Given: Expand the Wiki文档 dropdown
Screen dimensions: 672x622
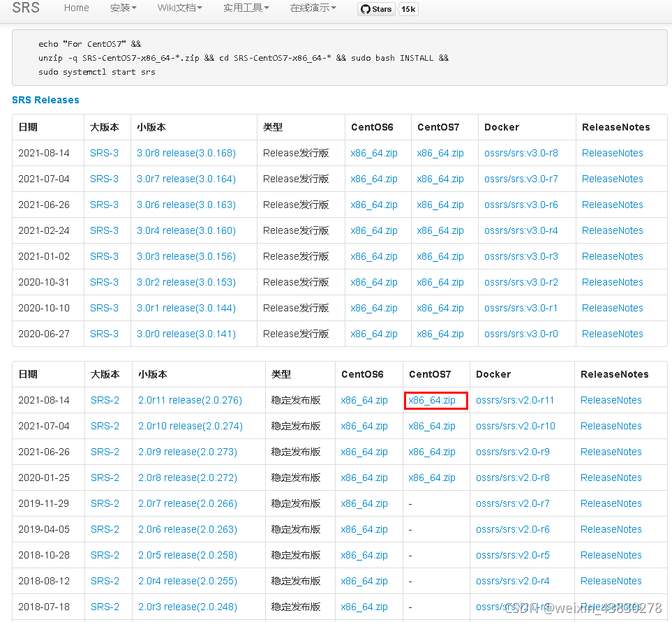Looking at the screenshot, I should (x=179, y=8).
